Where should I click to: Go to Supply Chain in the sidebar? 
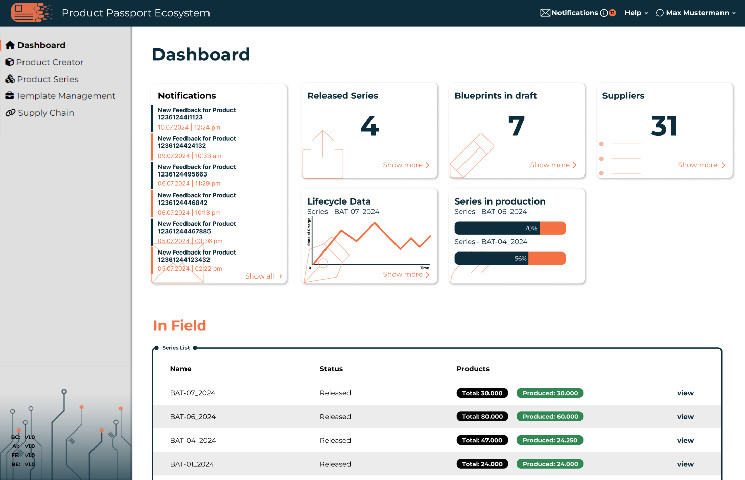[x=45, y=113]
